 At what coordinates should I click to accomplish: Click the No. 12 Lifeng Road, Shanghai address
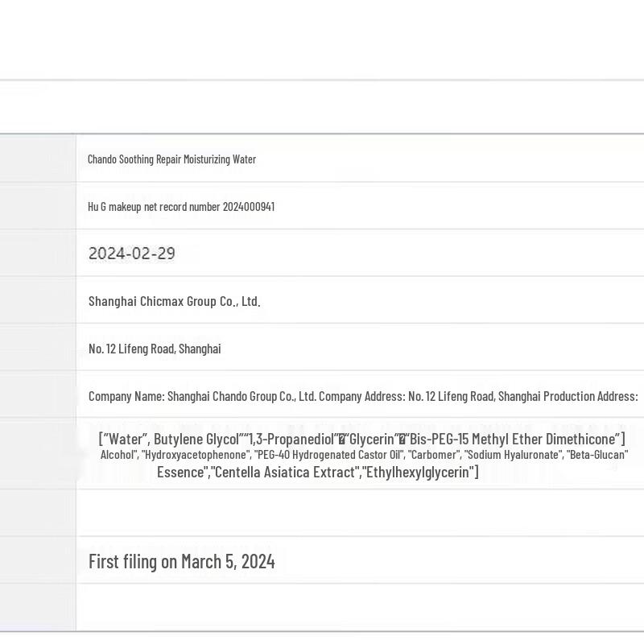[x=155, y=349]
